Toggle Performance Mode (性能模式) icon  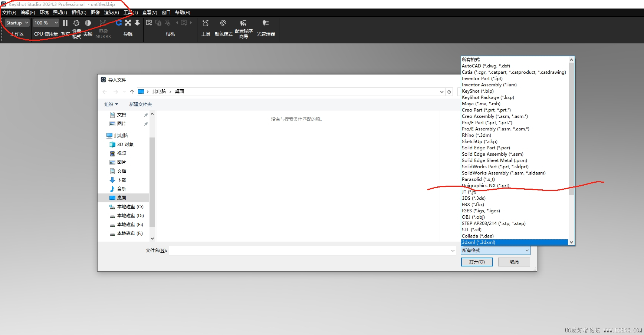pos(76,23)
